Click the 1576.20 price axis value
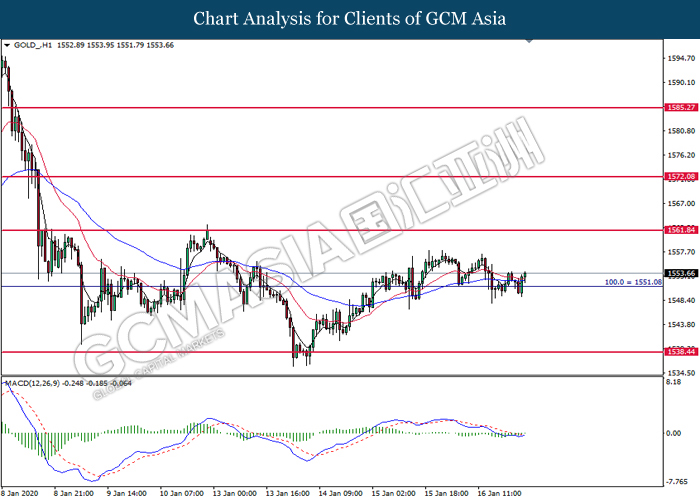The height and width of the screenshot is (500, 700). 681,155
